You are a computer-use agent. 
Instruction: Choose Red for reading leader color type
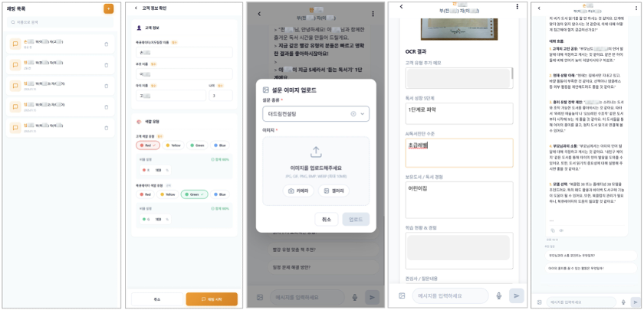point(145,194)
